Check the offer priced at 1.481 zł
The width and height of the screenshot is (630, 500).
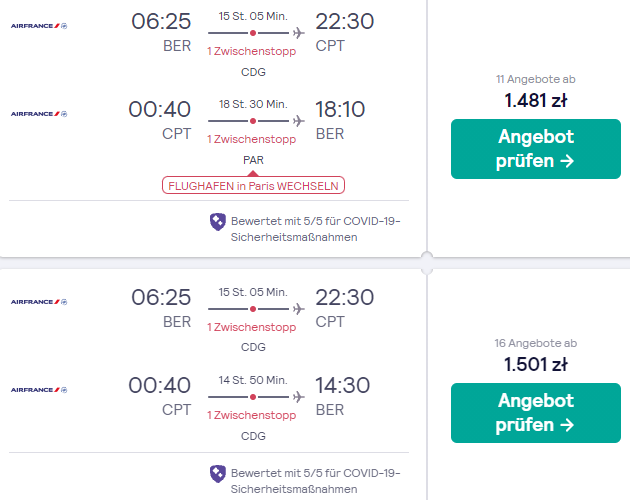click(536, 149)
